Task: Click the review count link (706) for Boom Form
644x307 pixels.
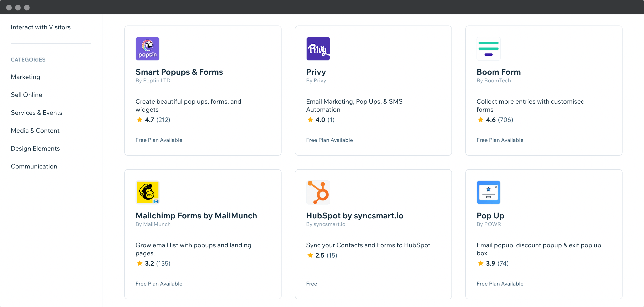Action: coord(505,120)
